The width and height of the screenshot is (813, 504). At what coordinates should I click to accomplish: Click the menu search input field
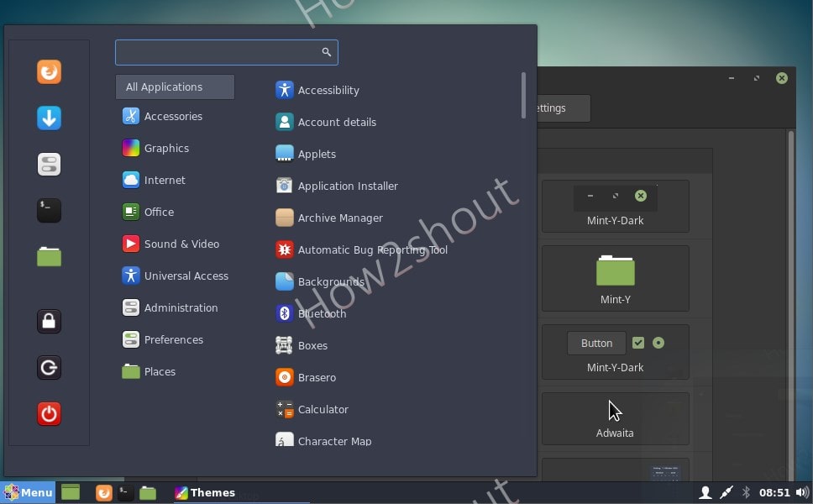pyautogui.click(x=227, y=52)
